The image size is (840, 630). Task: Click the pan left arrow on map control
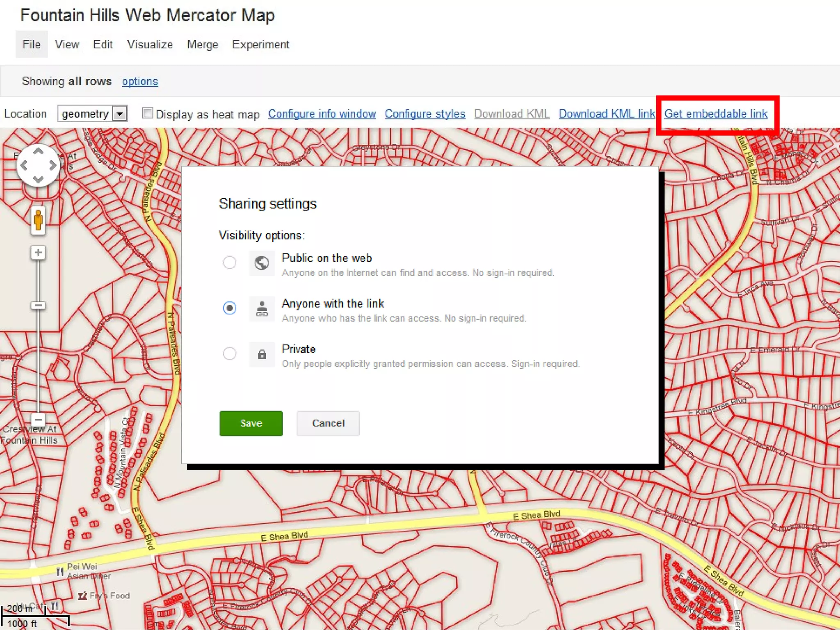point(24,165)
